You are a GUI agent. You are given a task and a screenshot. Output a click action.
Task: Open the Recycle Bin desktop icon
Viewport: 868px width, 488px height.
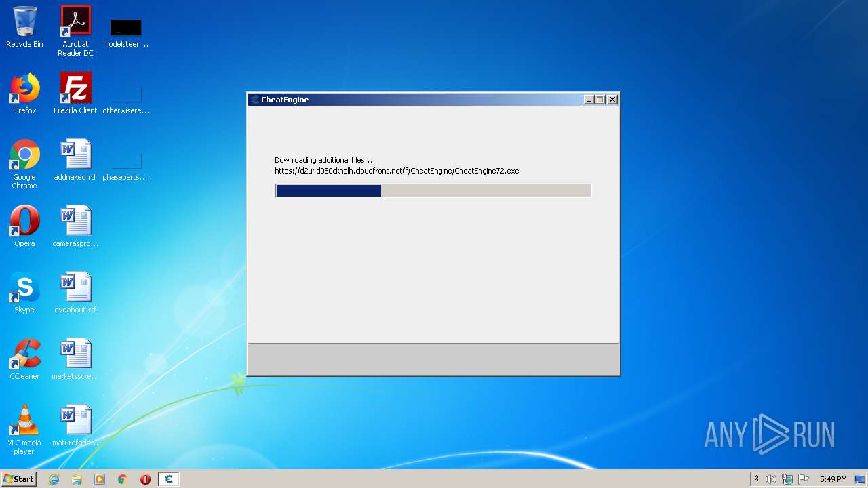(x=24, y=28)
